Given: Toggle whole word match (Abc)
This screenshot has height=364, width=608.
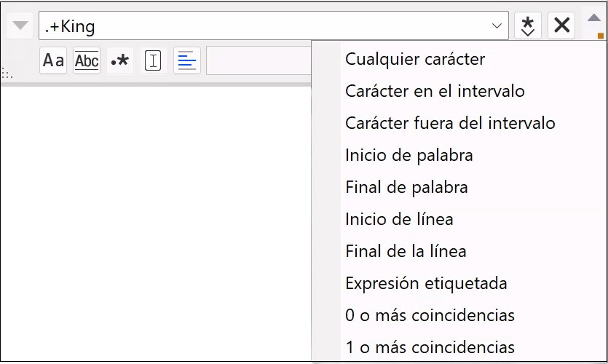Looking at the screenshot, I should point(87,61).
